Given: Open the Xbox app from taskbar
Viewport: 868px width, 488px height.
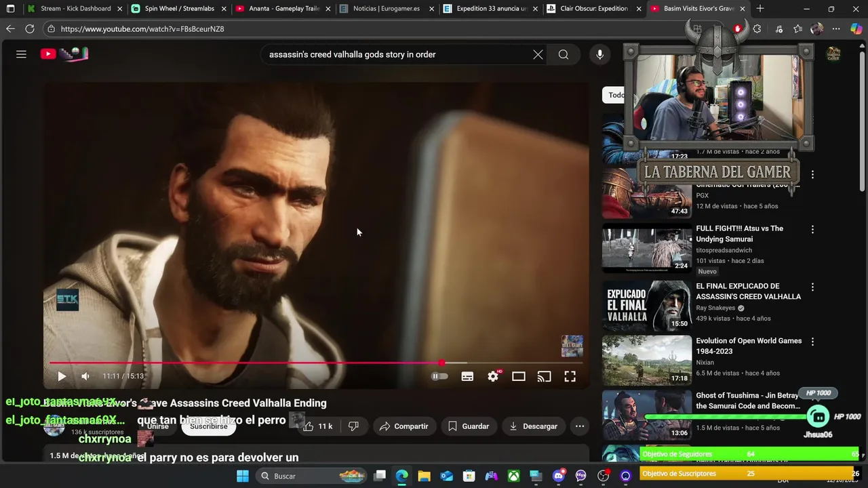Looking at the screenshot, I should [514, 476].
